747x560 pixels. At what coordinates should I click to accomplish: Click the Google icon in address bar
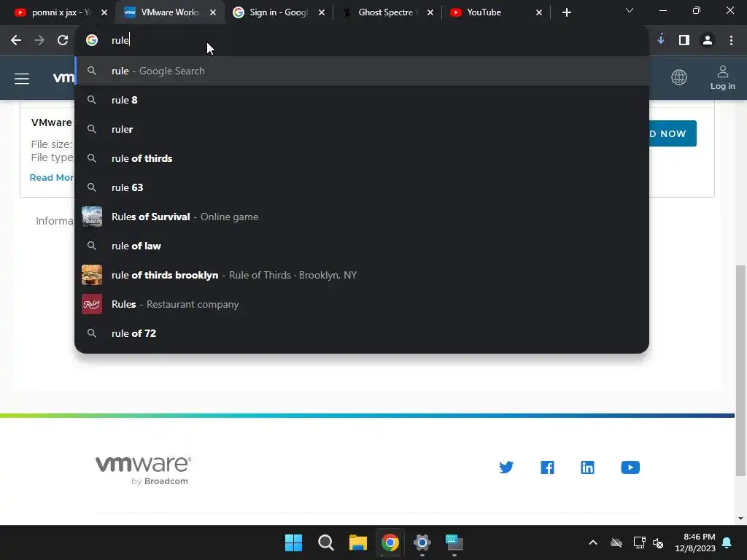92,40
